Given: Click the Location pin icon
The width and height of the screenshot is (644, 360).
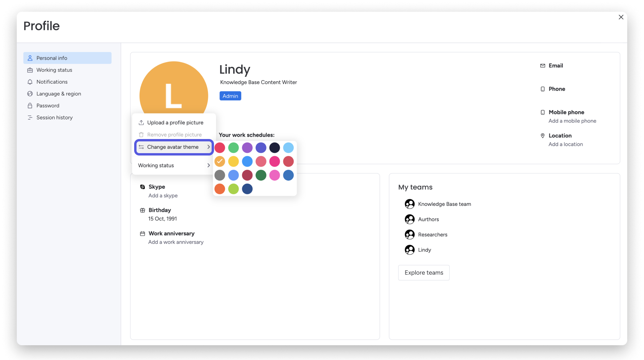Looking at the screenshot, I should (542, 136).
